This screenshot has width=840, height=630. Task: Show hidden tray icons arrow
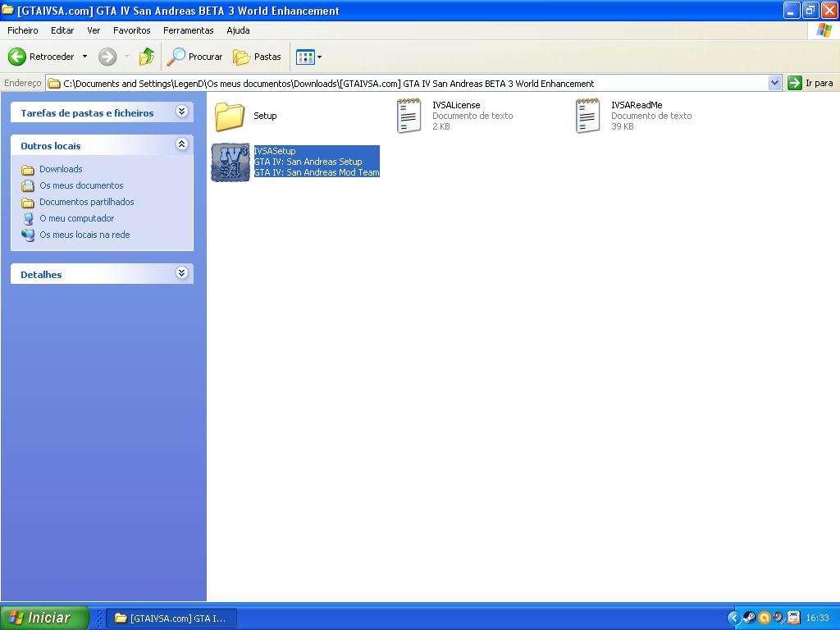734,619
